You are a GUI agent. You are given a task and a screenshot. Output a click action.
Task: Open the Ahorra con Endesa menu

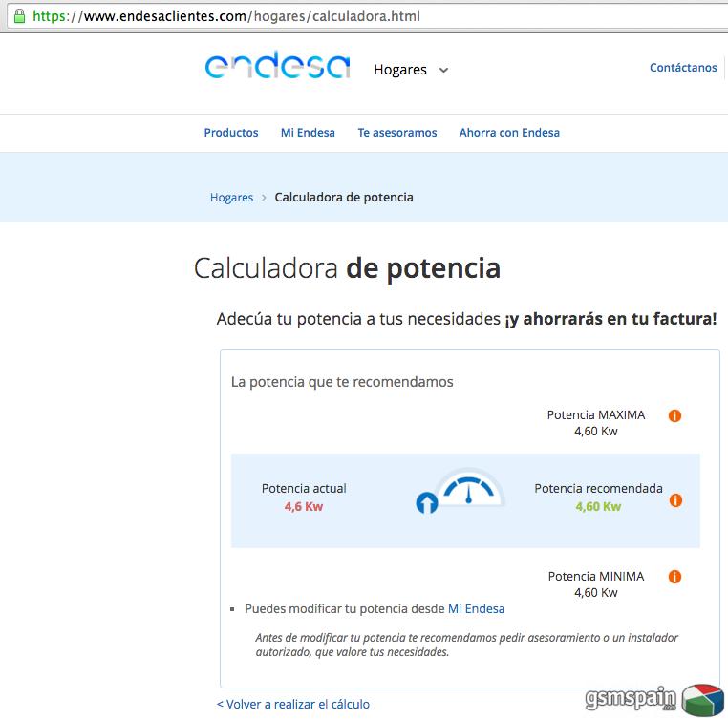click(x=509, y=133)
